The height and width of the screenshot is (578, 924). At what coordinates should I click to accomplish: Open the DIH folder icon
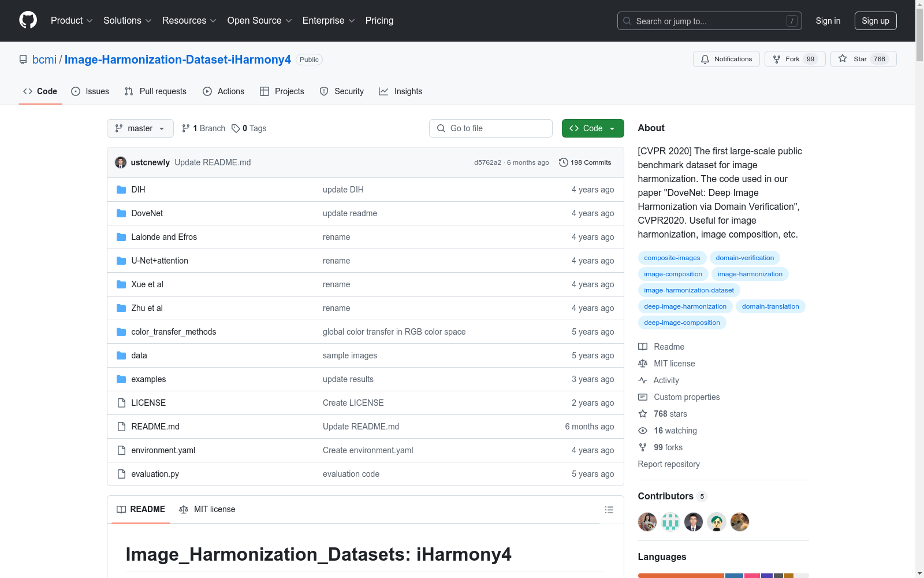point(121,190)
